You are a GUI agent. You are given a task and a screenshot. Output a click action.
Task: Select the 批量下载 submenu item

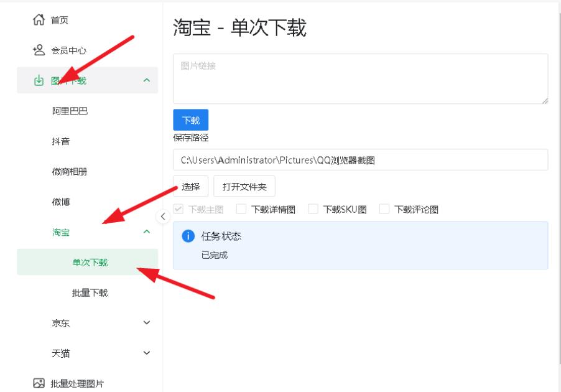click(x=87, y=293)
